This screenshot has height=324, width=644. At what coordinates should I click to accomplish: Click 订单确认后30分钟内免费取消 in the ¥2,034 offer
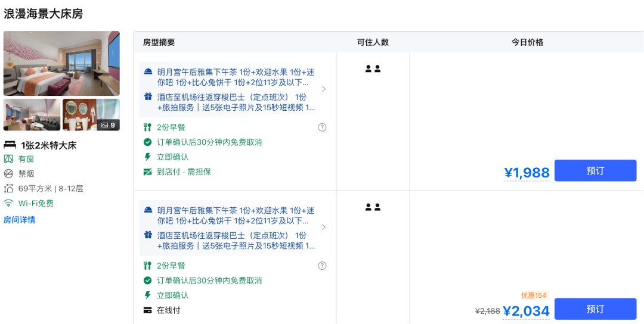209,281
